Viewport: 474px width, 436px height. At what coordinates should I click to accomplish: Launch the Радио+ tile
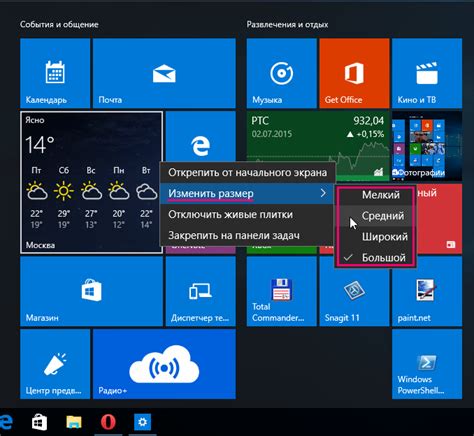(x=164, y=364)
